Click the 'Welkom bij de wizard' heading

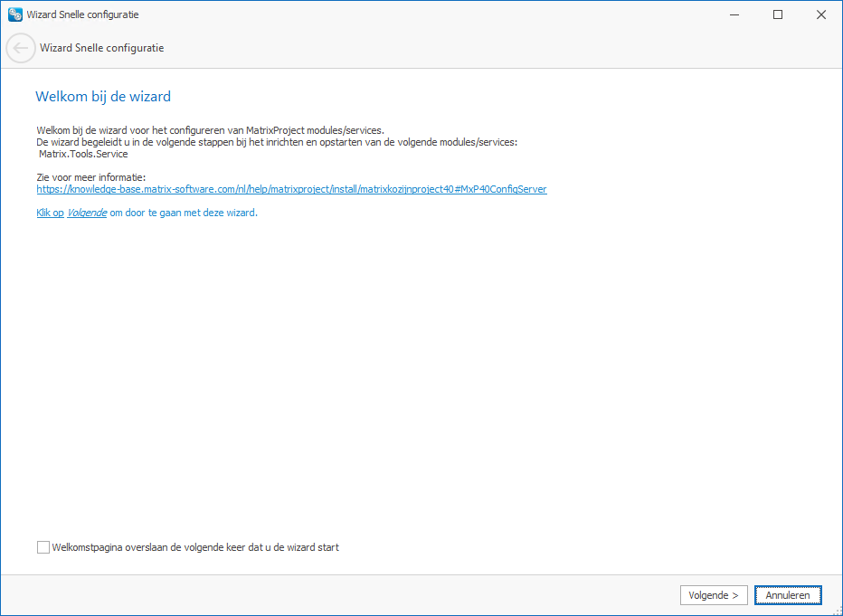[102, 96]
